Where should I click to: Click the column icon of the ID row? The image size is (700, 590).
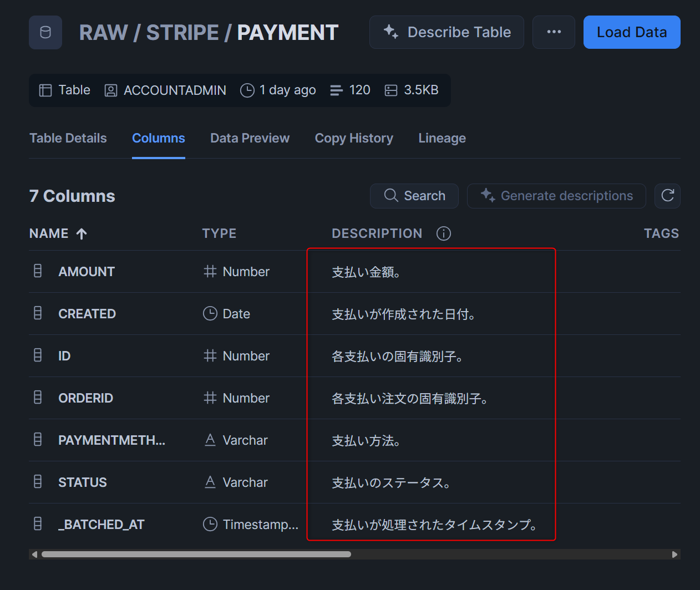pos(38,355)
